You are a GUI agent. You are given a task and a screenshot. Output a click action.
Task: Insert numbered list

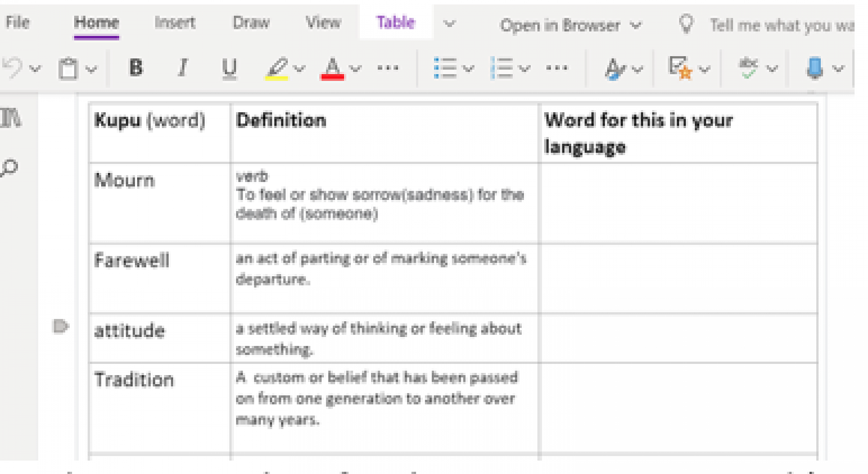point(502,68)
